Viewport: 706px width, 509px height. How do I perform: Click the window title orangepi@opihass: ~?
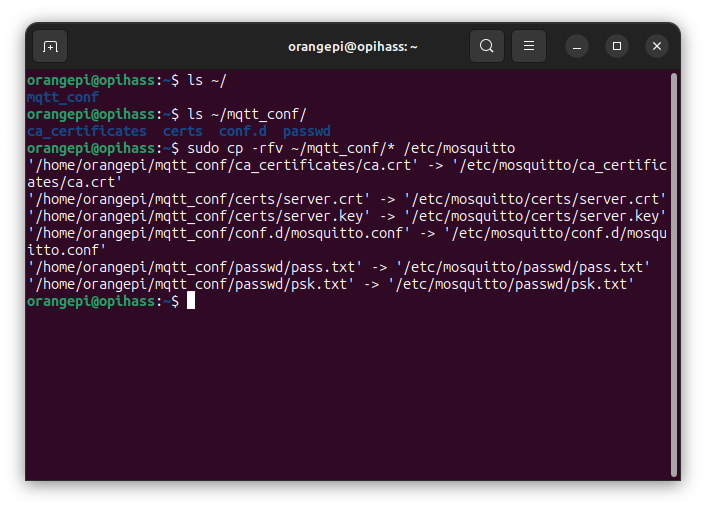pos(353,47)
